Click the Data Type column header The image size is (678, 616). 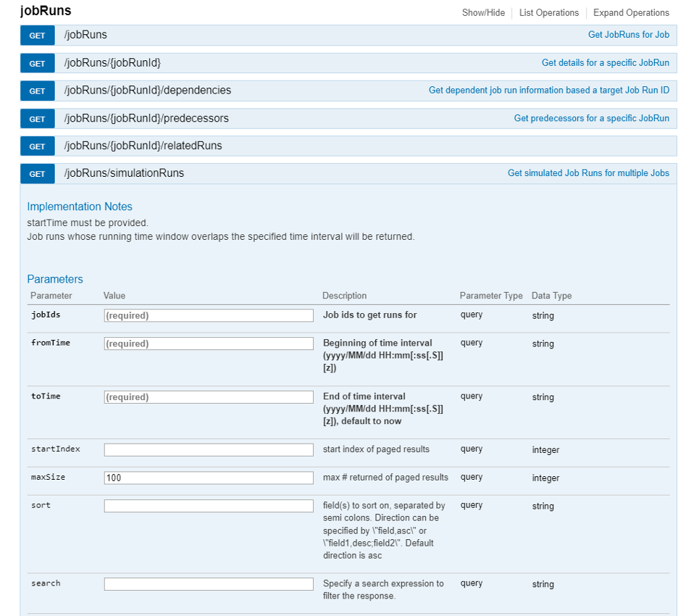pyautogui.click(x=551, y=296)
